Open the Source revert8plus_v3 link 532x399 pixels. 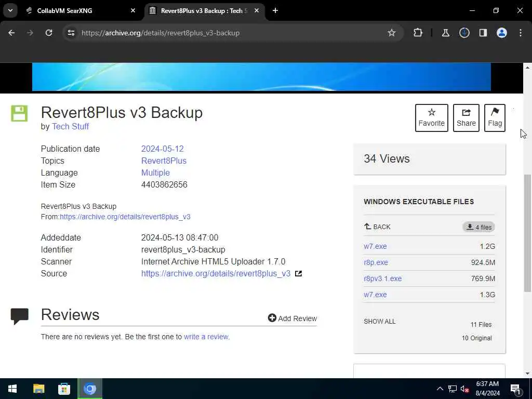point(216,273)
